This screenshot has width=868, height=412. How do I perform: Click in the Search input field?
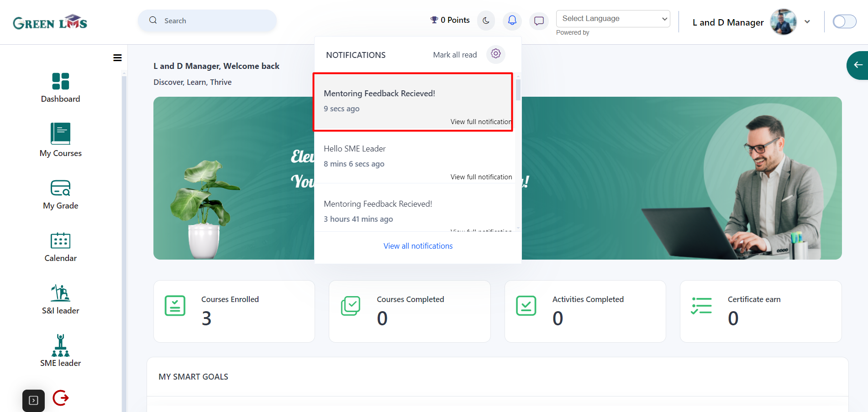click(x=207, y=21)
